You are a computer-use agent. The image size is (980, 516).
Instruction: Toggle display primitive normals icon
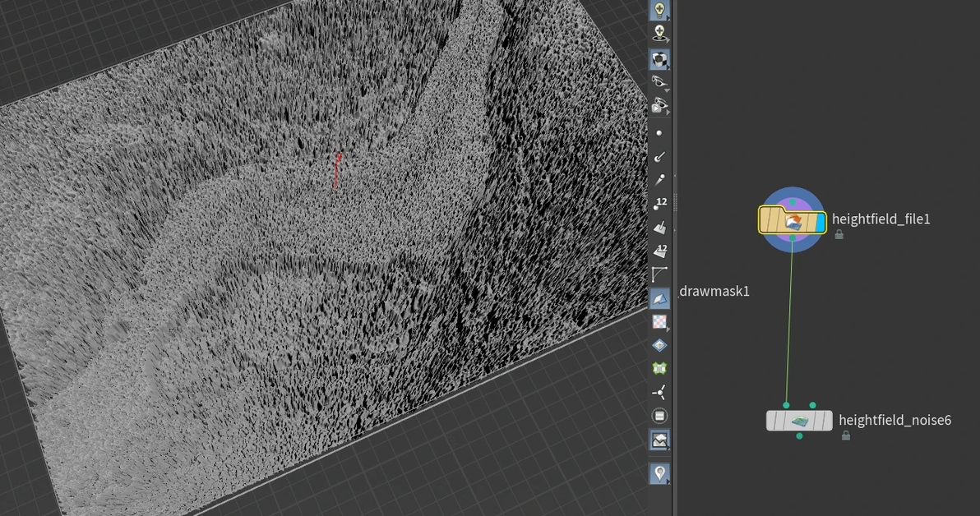(659, 228)
